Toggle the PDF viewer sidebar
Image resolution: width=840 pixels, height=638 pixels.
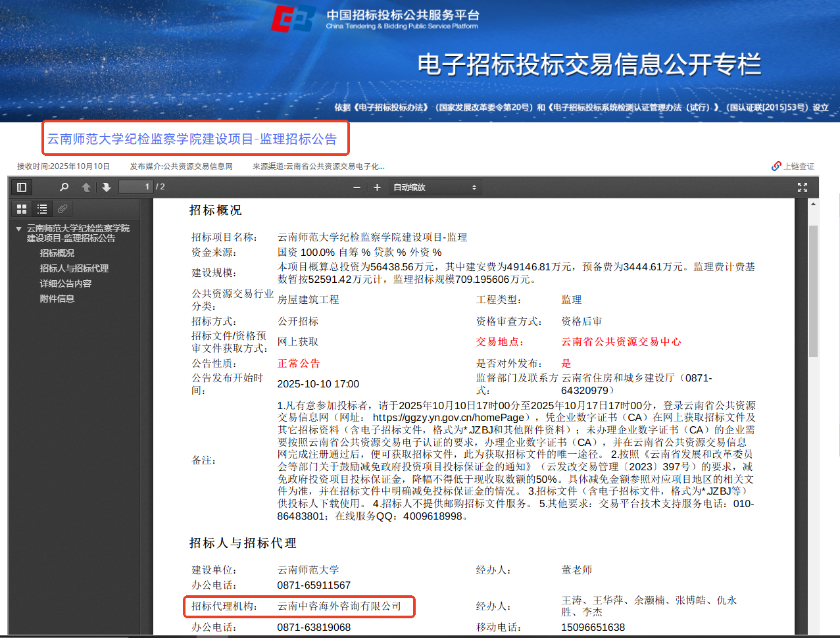click(21, 187)
